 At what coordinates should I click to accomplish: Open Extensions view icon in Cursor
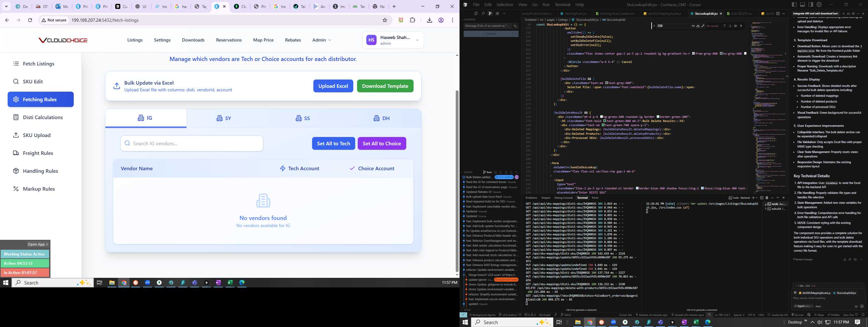click(x=498, y=13)
